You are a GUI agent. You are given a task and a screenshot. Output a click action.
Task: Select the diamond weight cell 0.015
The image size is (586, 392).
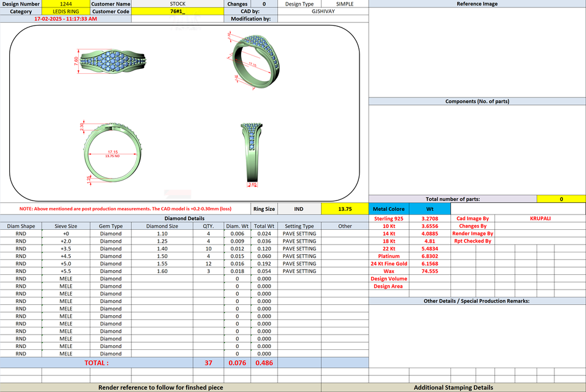pyautogui.click(x=237, y=255)
